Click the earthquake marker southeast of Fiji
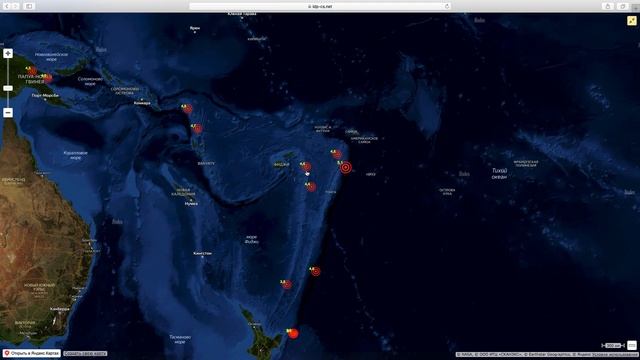 click(x=311, y=187)
